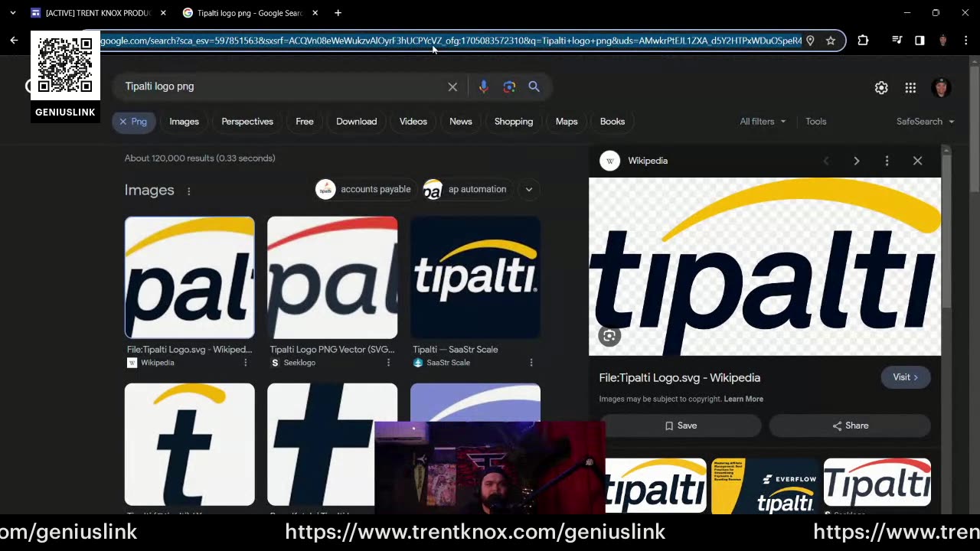Image resolution: width=980 pixels, height=551 pixels.
Task: Open the Learn More copyright link
Action: pyautogui.click(x=743, y=399)
